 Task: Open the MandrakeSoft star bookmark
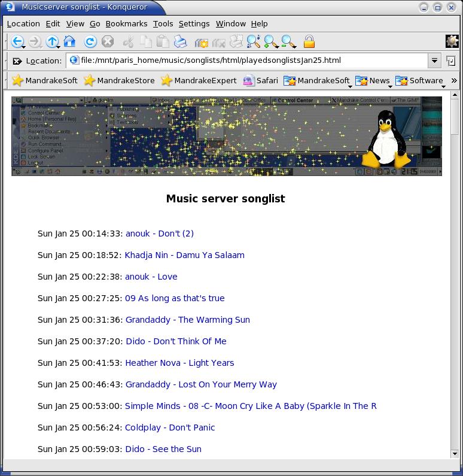tap(45, 80)
